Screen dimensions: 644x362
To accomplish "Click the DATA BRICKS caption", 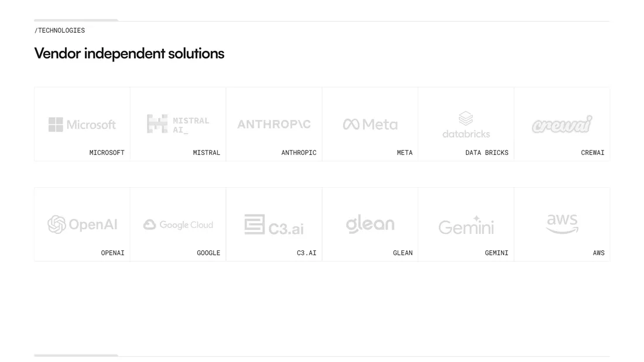I will click(x=487, y=153).
